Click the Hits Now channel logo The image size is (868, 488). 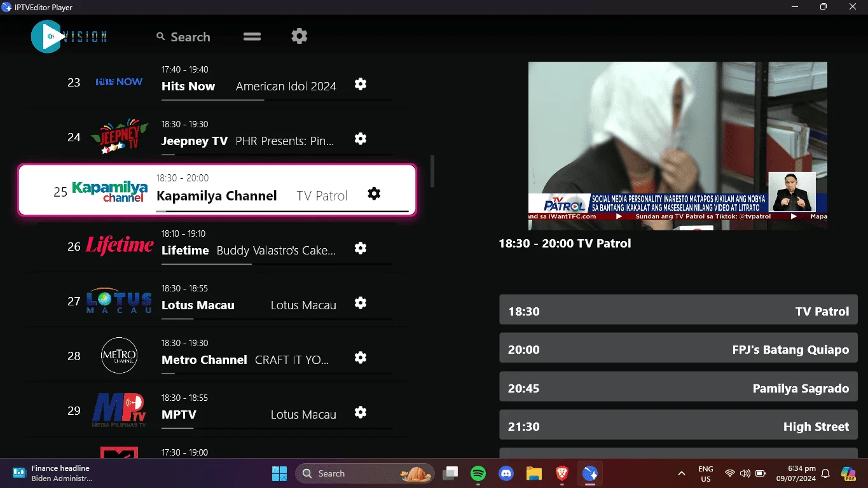119,82
